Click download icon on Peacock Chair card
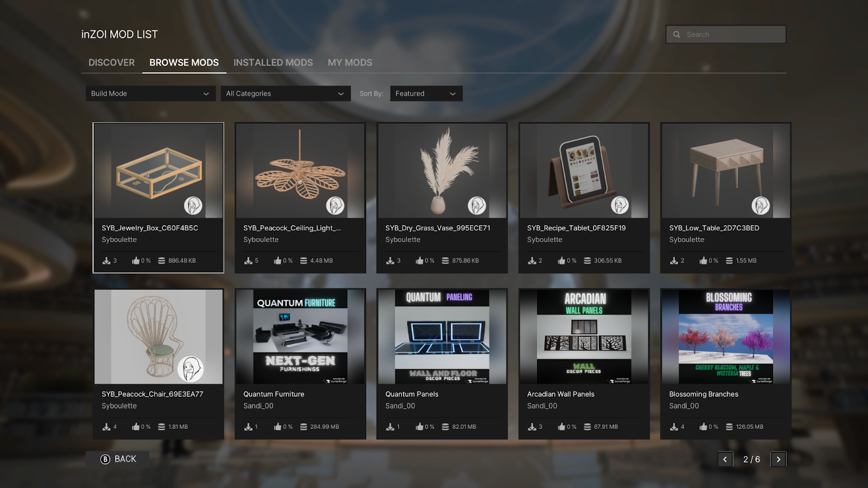 tap(106, 427)
